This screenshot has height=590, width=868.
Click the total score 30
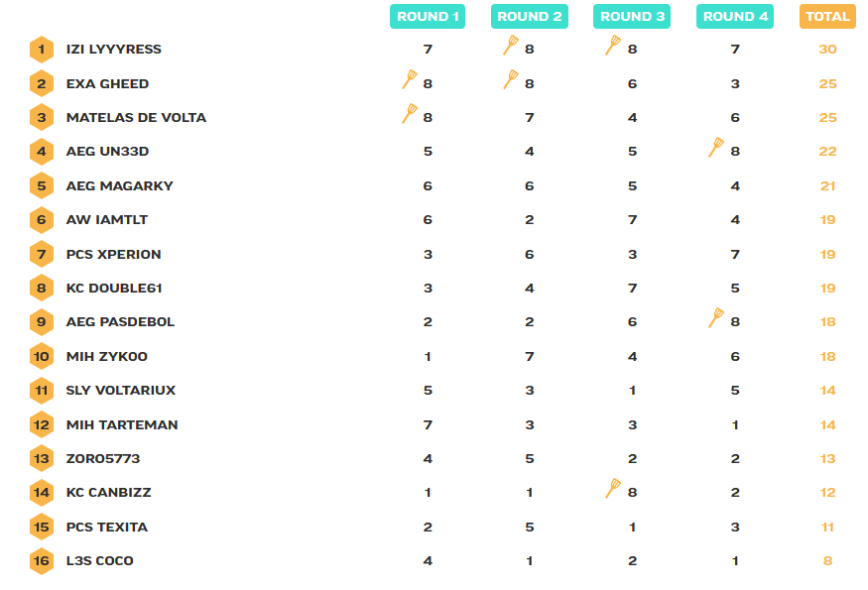point(827,50)
